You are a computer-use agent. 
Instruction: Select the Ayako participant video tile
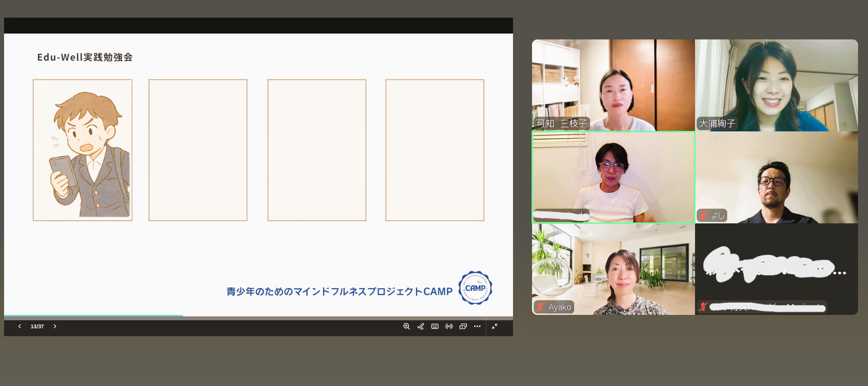click(614, 269)
